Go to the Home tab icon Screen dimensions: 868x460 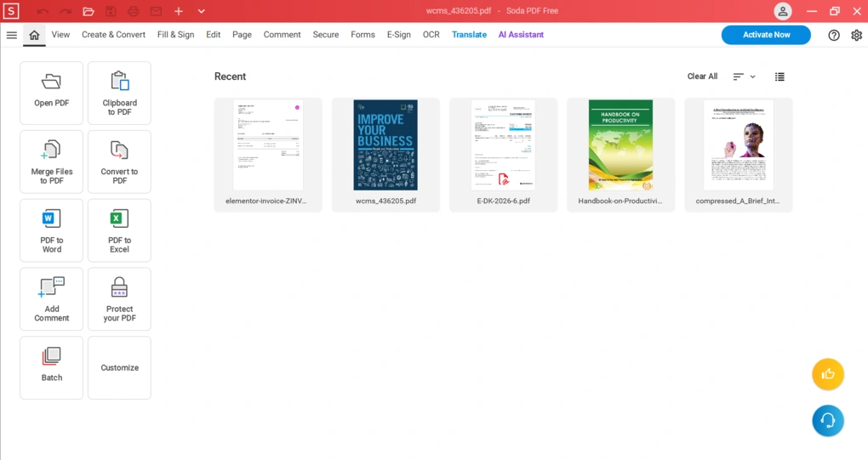pyautogui.click(x=34, y=35)
